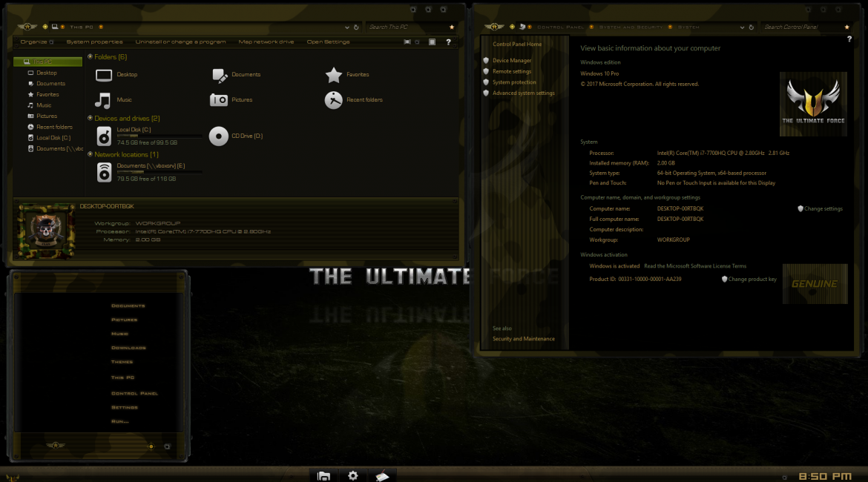Toggle the preview pane icon in This PC toolbar
Image resolution: width=868 pixels, height=482 pixels.
433,42
